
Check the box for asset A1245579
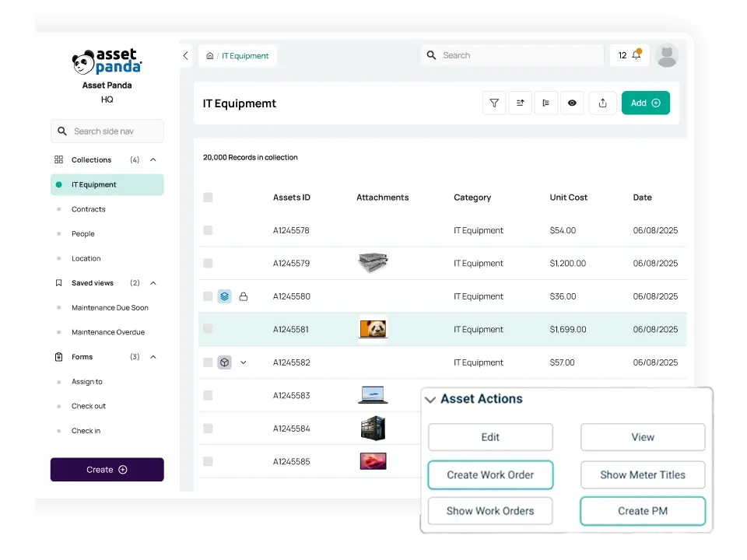point(208,264)
